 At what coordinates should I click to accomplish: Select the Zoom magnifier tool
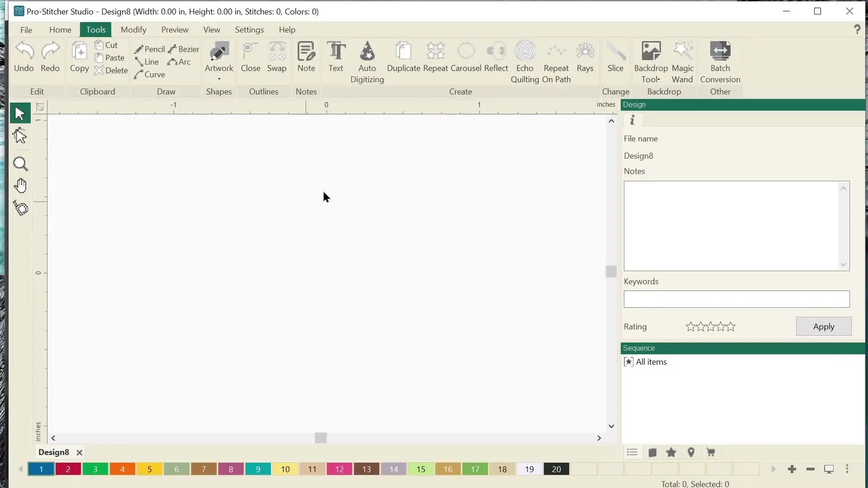[x=20, y=164]
